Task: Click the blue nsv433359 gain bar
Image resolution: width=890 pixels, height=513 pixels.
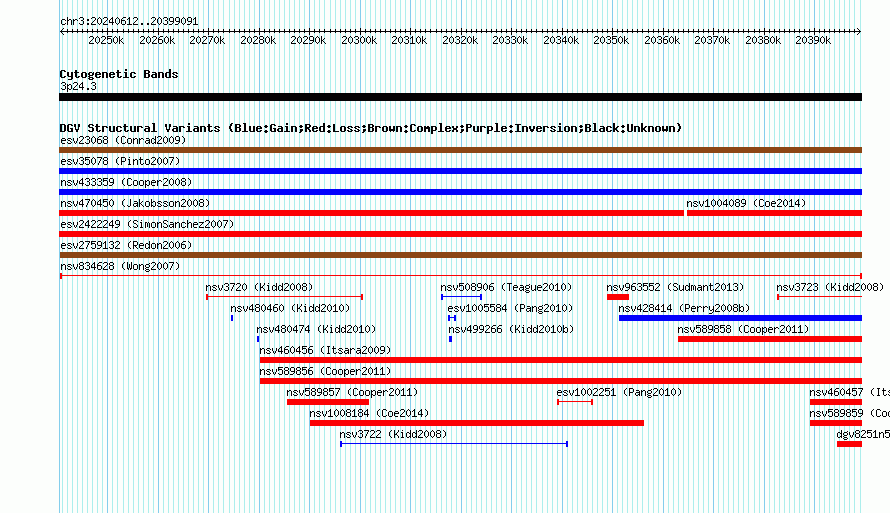Action: point(460,192)
